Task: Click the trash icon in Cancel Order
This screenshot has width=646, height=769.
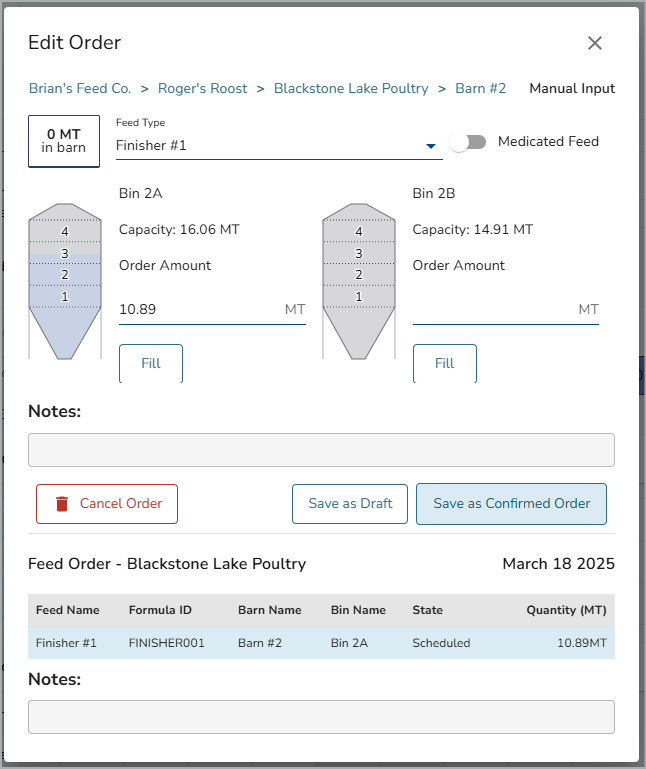Action: [62, 504]
